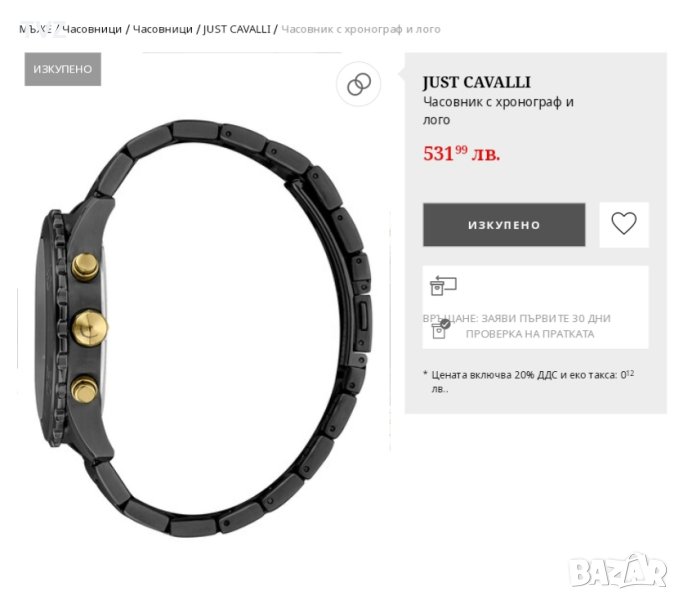This screenshot has height=600, width=679.
Task: Click the current page breadcrumb Часовник с хронограф
Action: pos(361,29)
